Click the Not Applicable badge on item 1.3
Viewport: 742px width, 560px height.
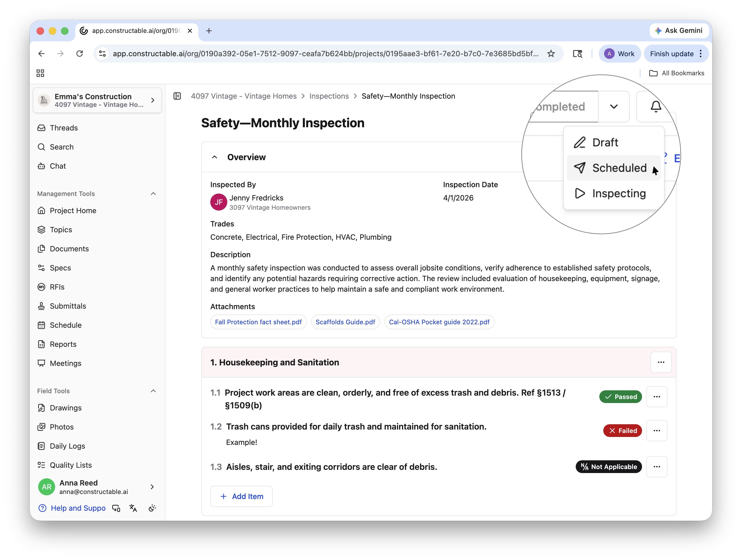pos(609,467)
